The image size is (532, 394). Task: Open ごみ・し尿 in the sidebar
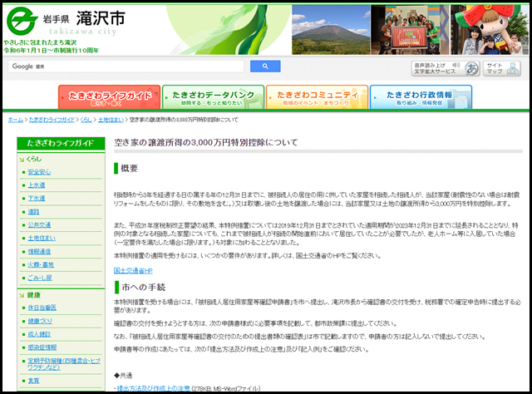[x=40, y=278]
